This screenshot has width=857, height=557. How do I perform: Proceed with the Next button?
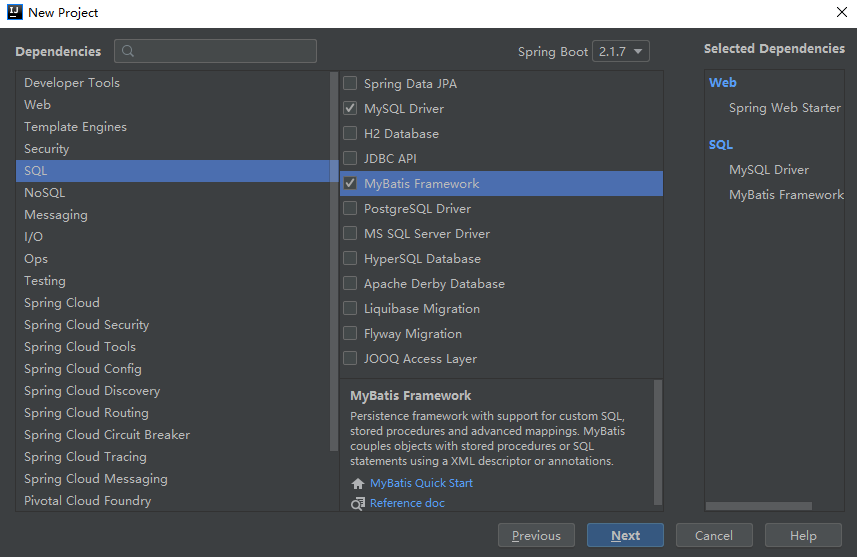[x=625, y=535]
